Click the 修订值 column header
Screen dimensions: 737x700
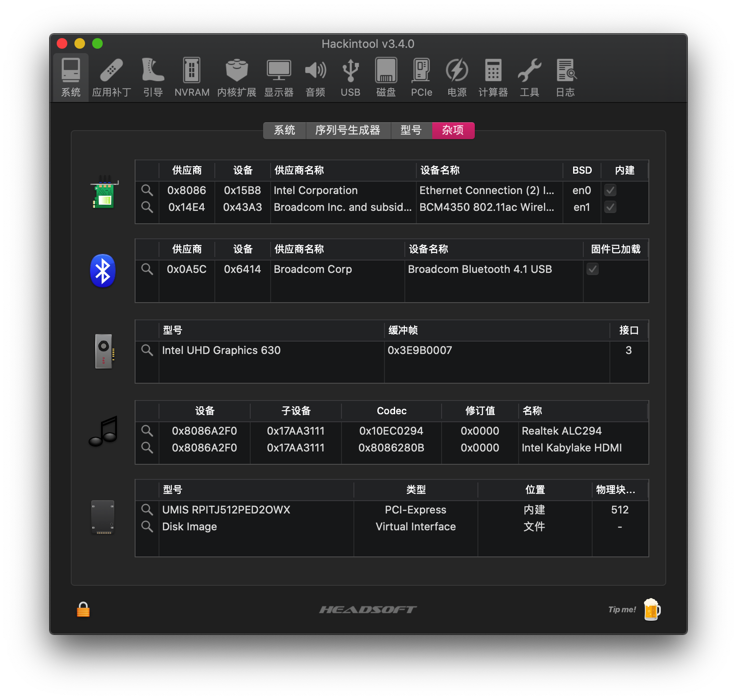point(480,411)
